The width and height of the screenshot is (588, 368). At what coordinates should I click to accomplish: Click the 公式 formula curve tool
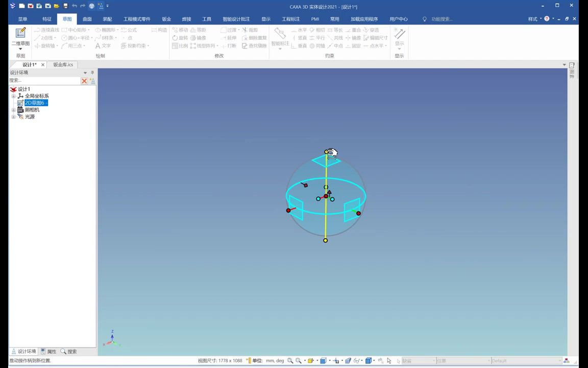(x=129, y=30)
